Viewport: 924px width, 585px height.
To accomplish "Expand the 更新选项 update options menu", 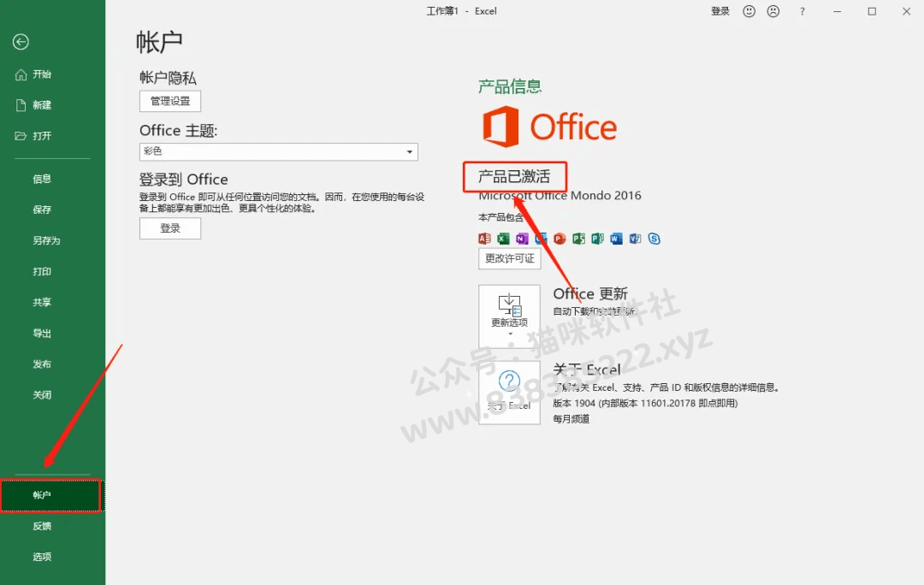I will 509,316.
